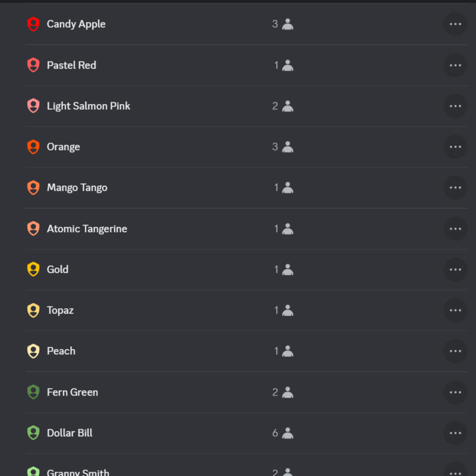Click the Pastel Red role shield icon
This screenshot has height=476, width=476.
[33, 65]
